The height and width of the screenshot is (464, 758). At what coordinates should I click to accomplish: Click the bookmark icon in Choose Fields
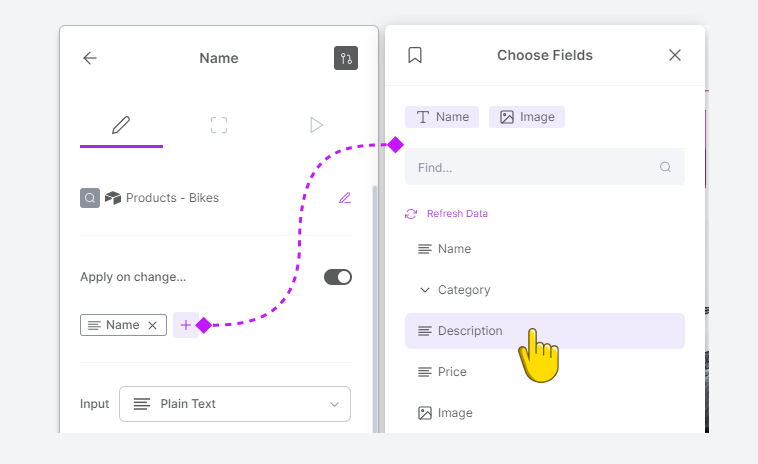[415, 55]
